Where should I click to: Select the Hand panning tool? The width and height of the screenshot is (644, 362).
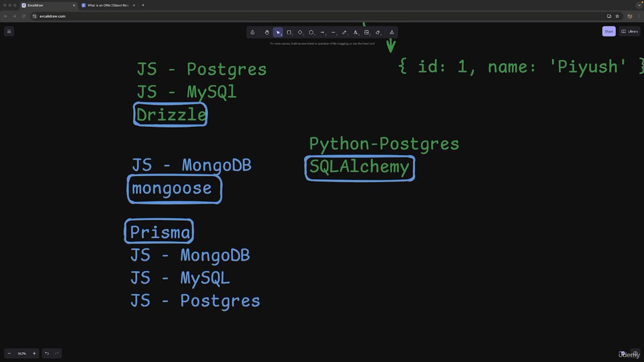tap(267, 32)
